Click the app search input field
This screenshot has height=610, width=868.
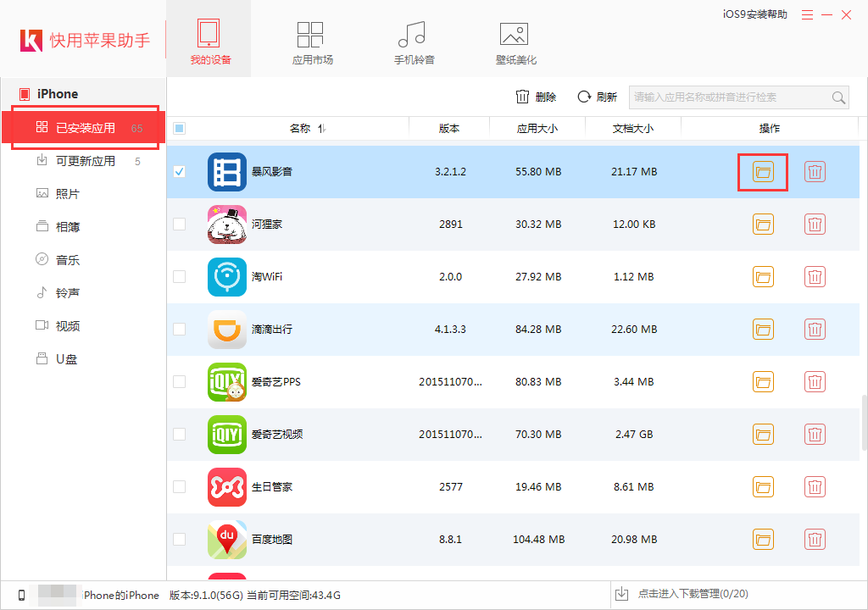[729, 97]
